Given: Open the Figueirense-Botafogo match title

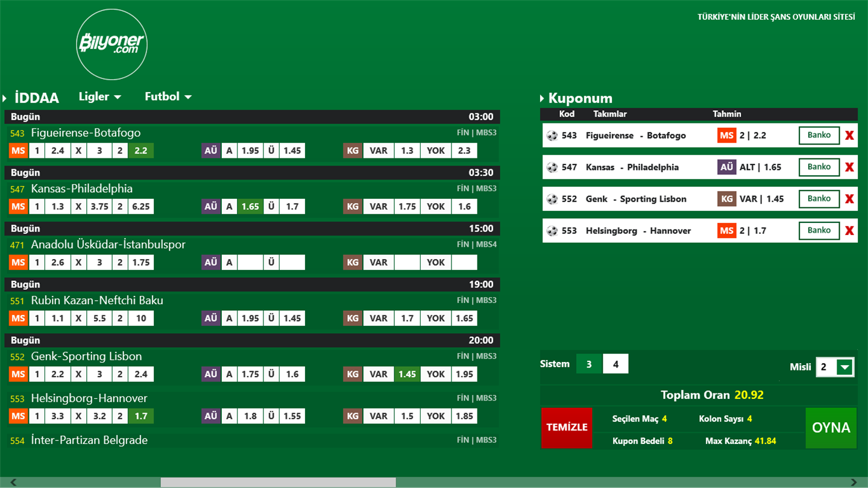Looking at the screenshot, I should point(86,133).
